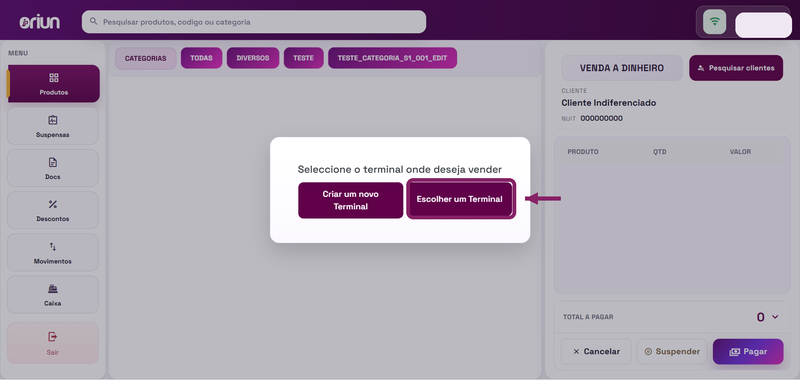Open Movimentos arrows icon

tap(53, 247)
